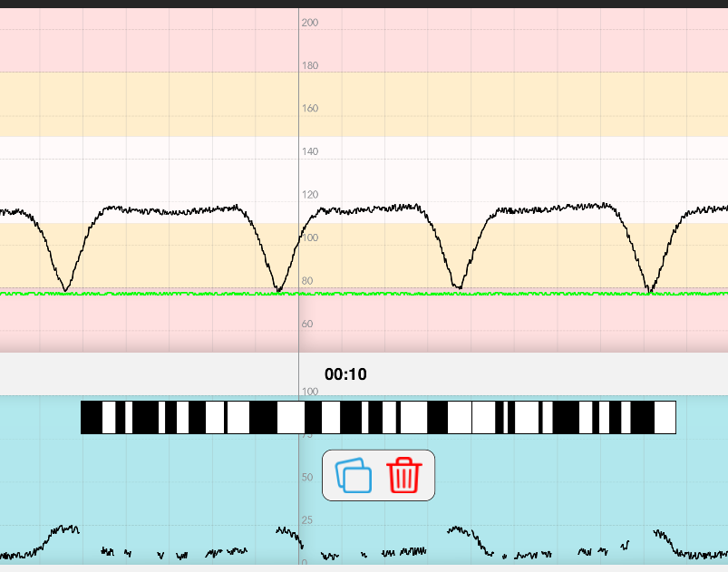Click the third contraction peak in the blue panel
This screenshot has height=572, width=728.
click(458, 528)
